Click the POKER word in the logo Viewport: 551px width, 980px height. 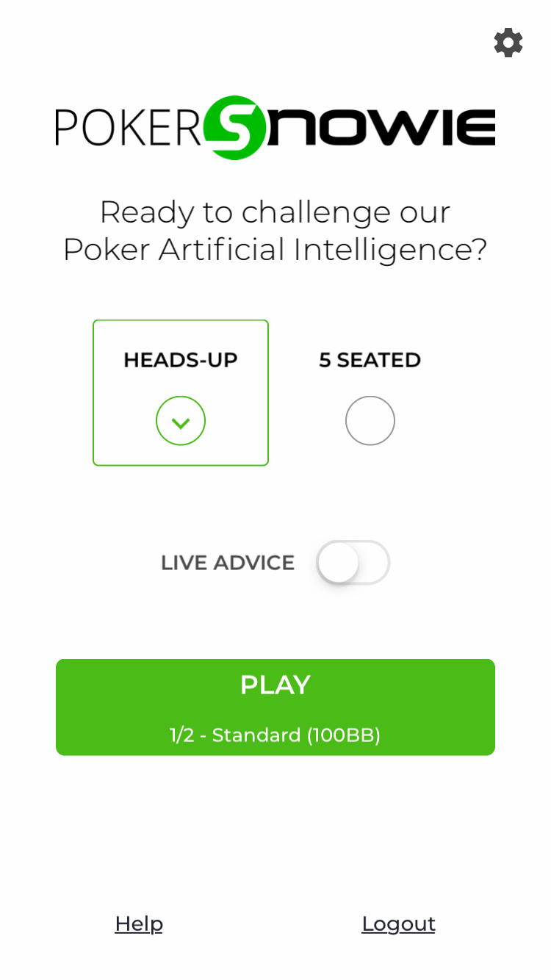pos(128,128)
